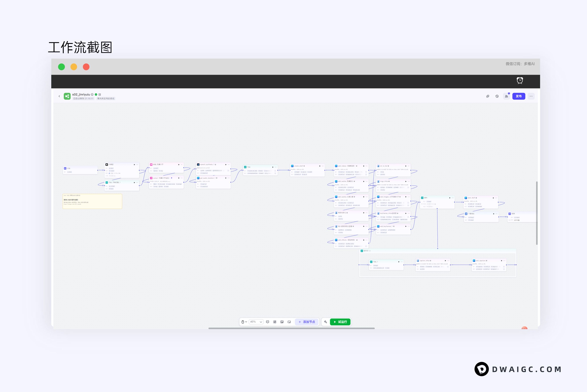Click the info icon next to workflow name

(92, 94)
